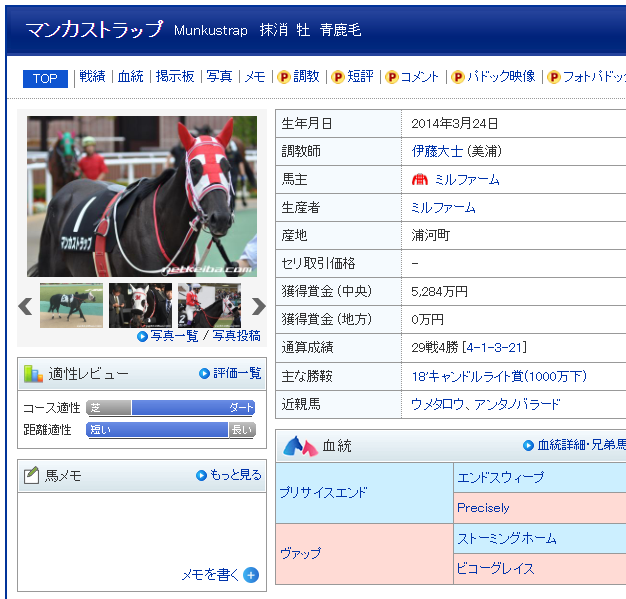Open trainer 伊藤大士 link
The width and height of the screenshot is (626, 599).
pos(437,152)
